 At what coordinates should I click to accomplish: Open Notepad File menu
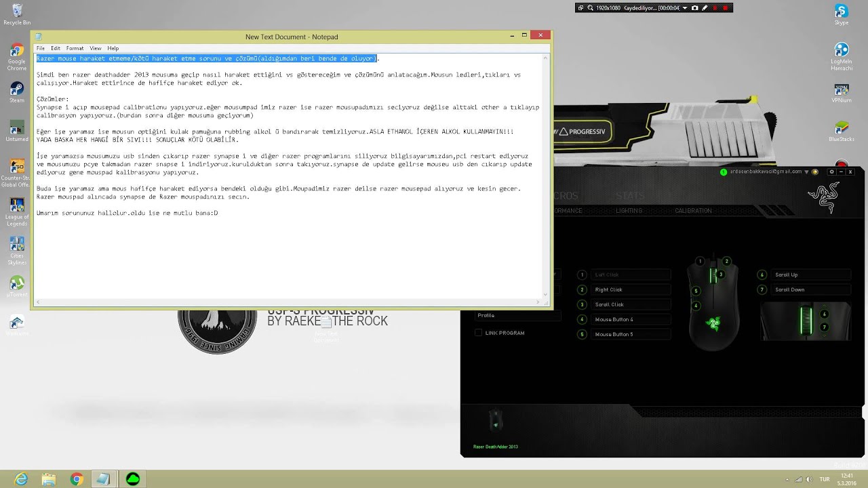41,48
